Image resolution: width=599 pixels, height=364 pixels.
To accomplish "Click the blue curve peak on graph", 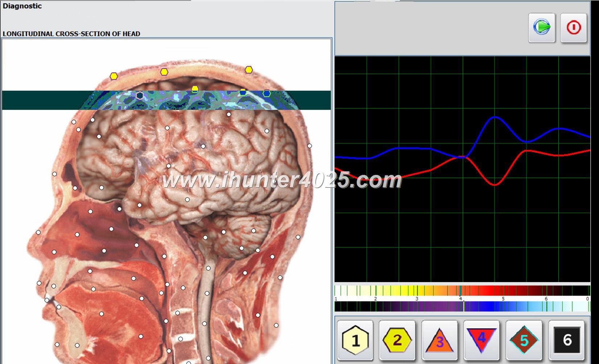I will click(x=495, y=117).
